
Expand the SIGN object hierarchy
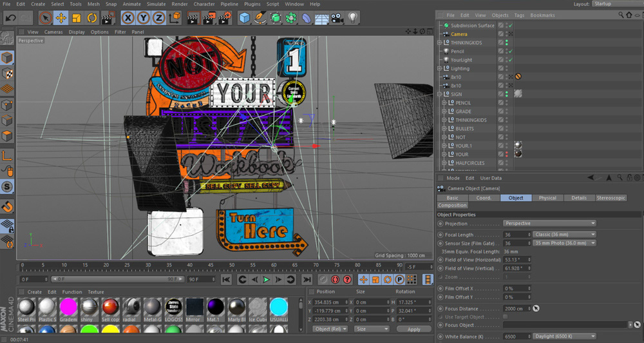(439, 94)
